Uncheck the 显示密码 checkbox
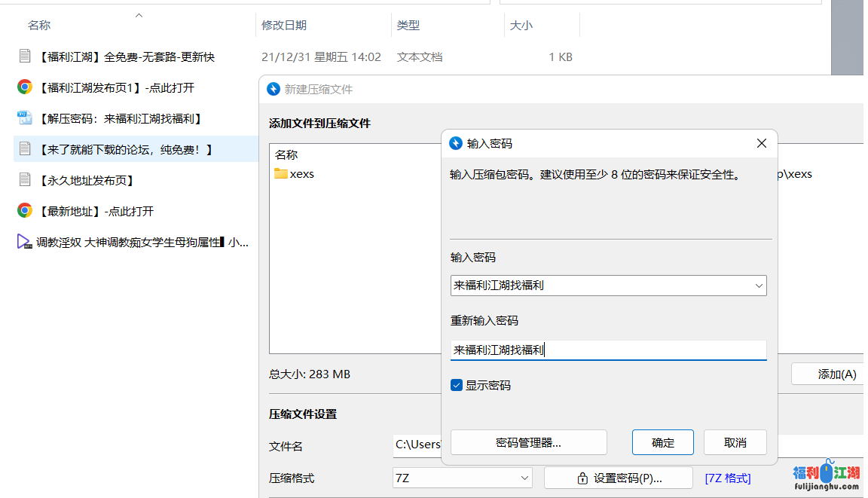This screenshot has width=868, height=498. tap(457, 385)
